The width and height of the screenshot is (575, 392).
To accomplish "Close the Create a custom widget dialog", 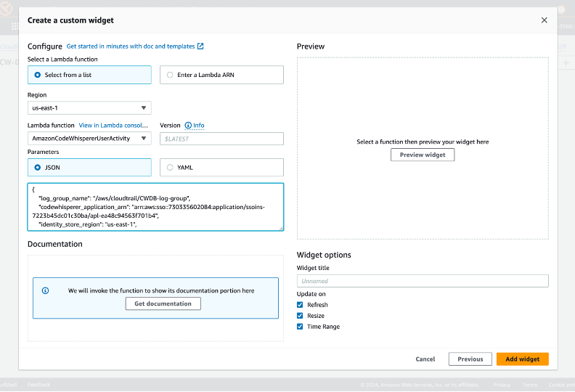I will (545, 20).
